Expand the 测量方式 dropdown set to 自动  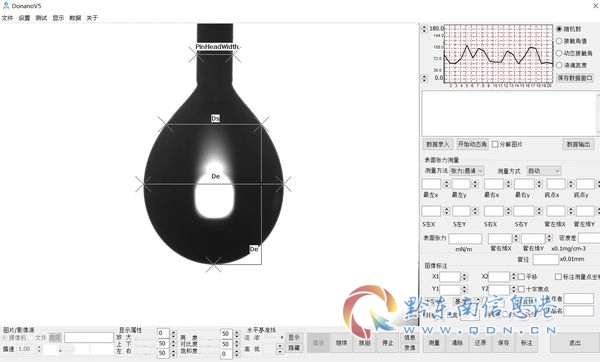[544, 171]
